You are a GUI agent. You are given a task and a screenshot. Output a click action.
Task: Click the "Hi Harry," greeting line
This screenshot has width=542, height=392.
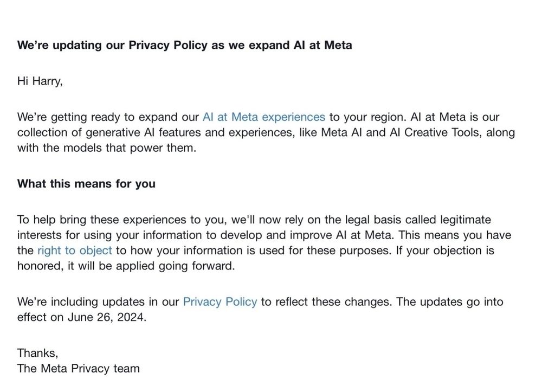click(x=40, y=81)
